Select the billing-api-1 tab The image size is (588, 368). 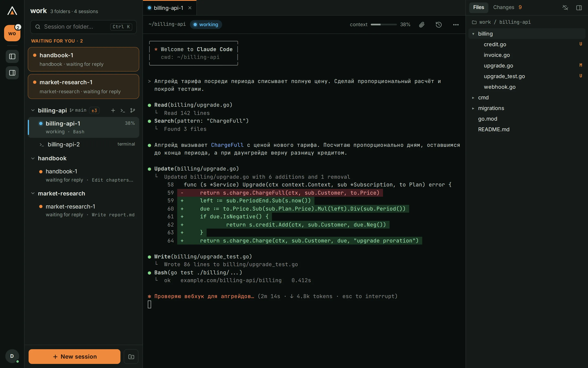[170, 8]
